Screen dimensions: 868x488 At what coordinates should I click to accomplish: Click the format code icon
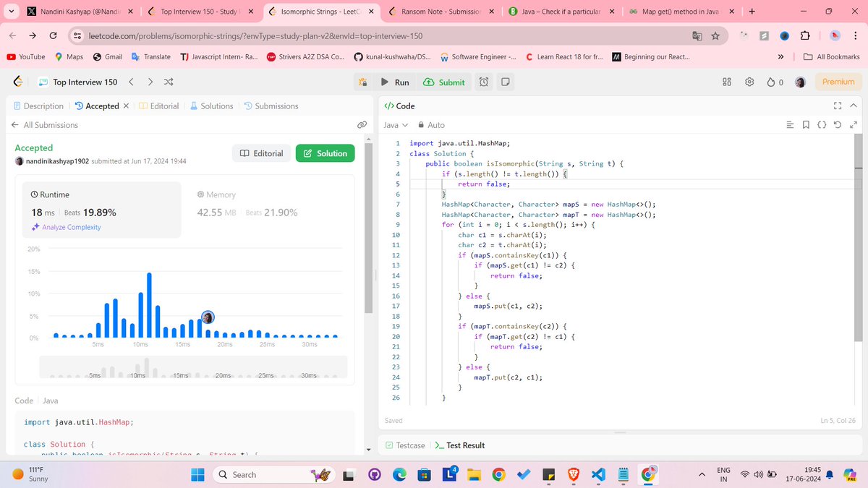pos(790,125)
